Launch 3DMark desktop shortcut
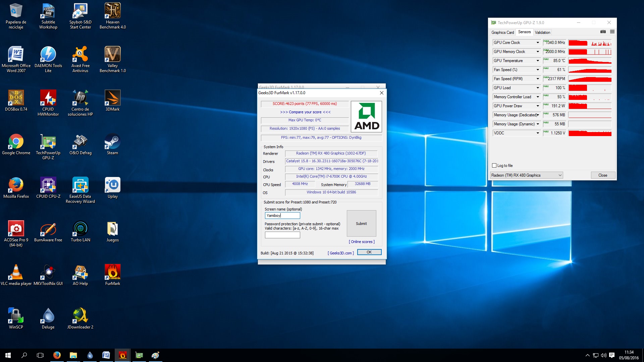This screenshot has height=362, width=644. point(112,101)
